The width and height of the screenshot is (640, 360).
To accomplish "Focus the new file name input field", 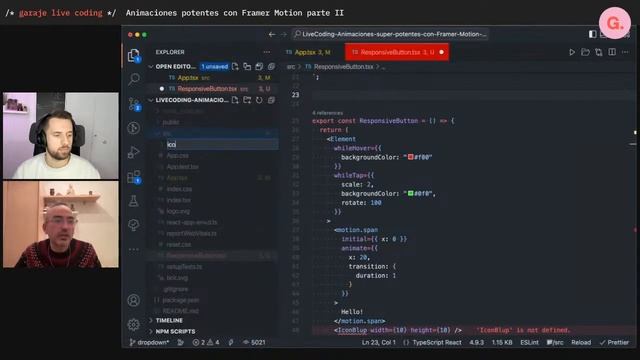I will 222,144.
